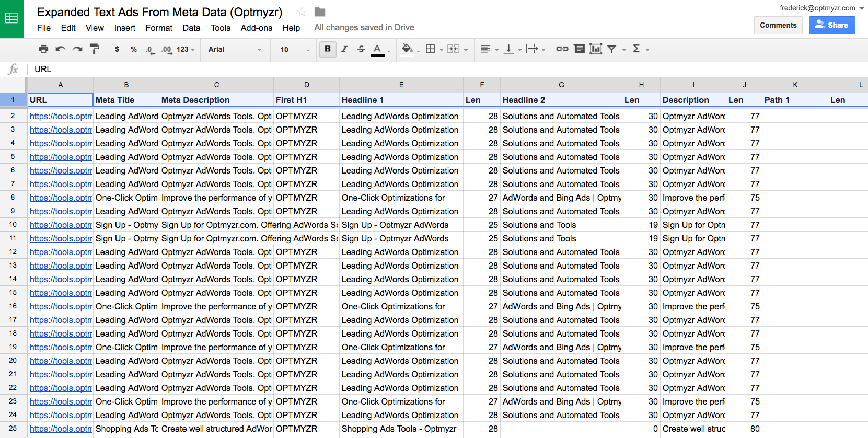Toggle strikethrough formatting
The image size is (868, 438).
(x=361, y=49)
